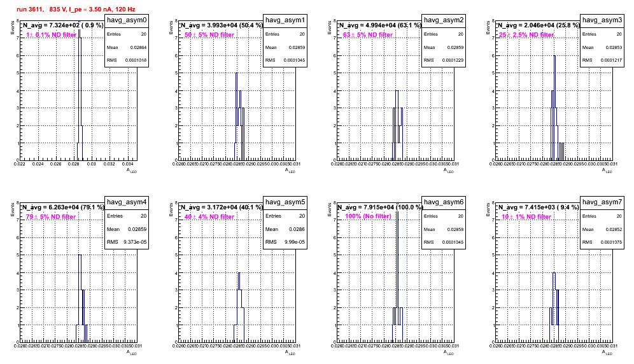The width and height of the screenshot is (634, 364).
Task: Click the N_avg = 7.415e+03 label
Action: (x=538, y=207)
